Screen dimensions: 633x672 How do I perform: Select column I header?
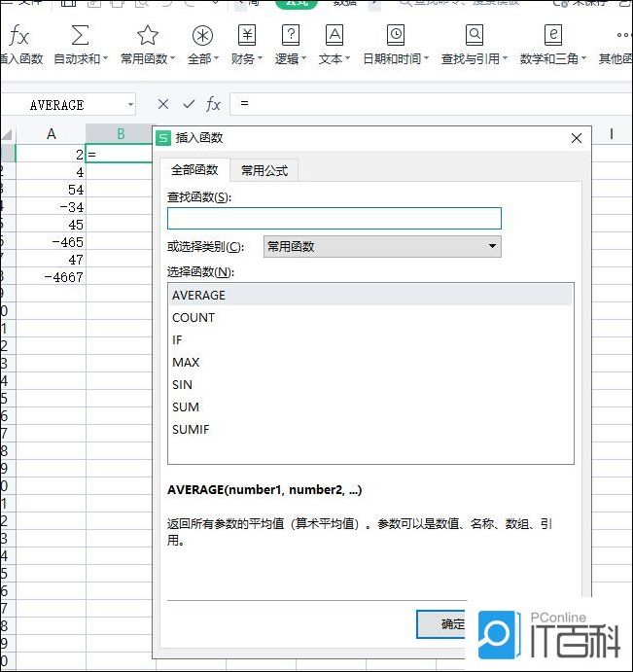click(x=612, y=134)
